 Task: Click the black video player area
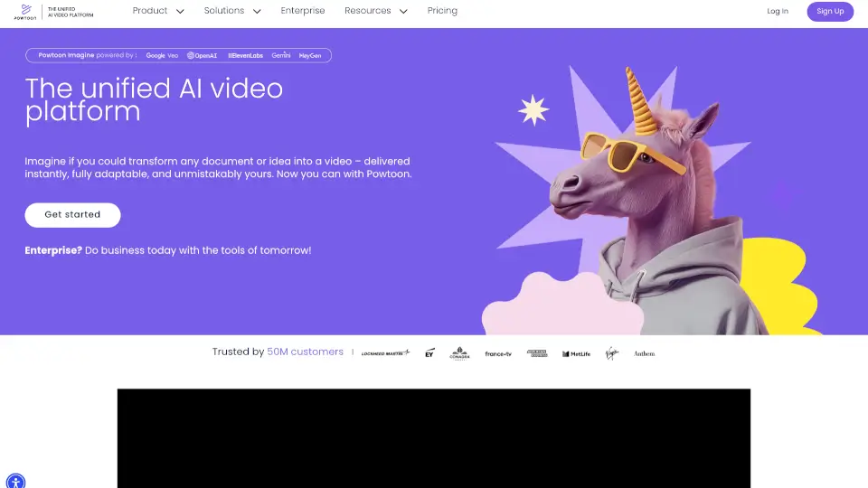coord(433,438)
